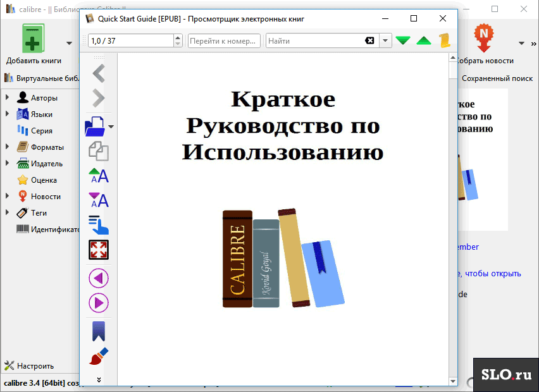Select 'Серия' in the tag browser
The height and width of the screenshot is (392, 539).
tap(42, 131)
